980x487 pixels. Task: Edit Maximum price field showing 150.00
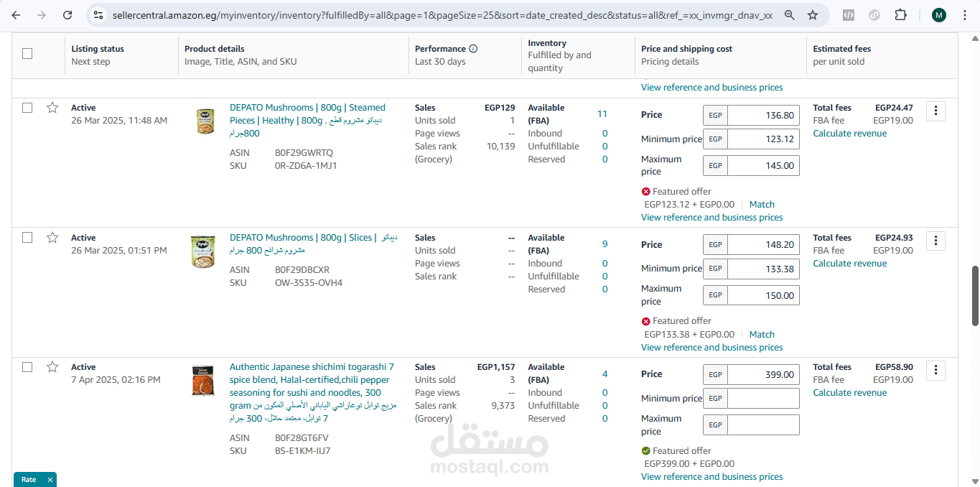(763, 295)
